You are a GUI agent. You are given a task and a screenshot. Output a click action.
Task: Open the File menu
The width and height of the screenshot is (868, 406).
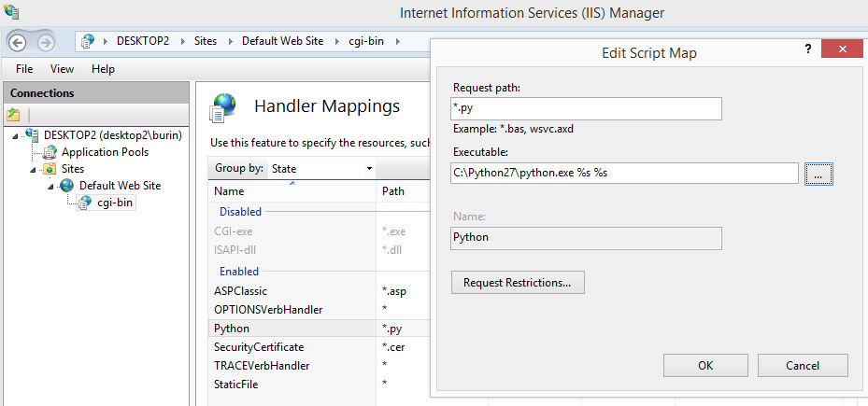(24, 69)
